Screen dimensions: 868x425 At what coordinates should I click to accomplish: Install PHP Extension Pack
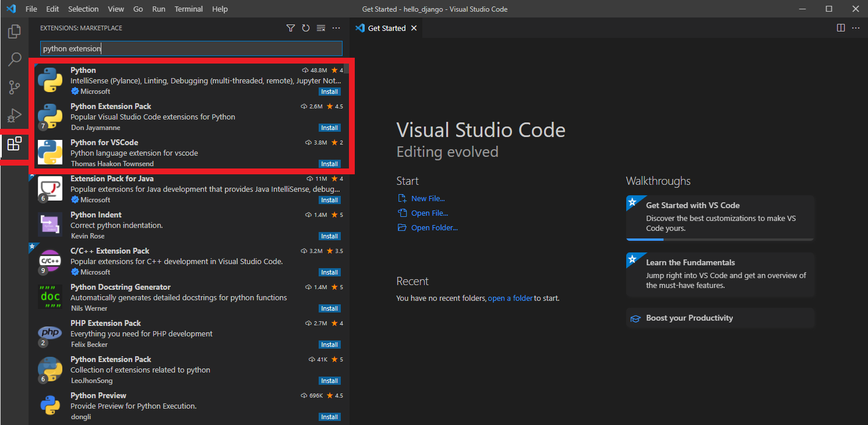click(x=330, y=345)
